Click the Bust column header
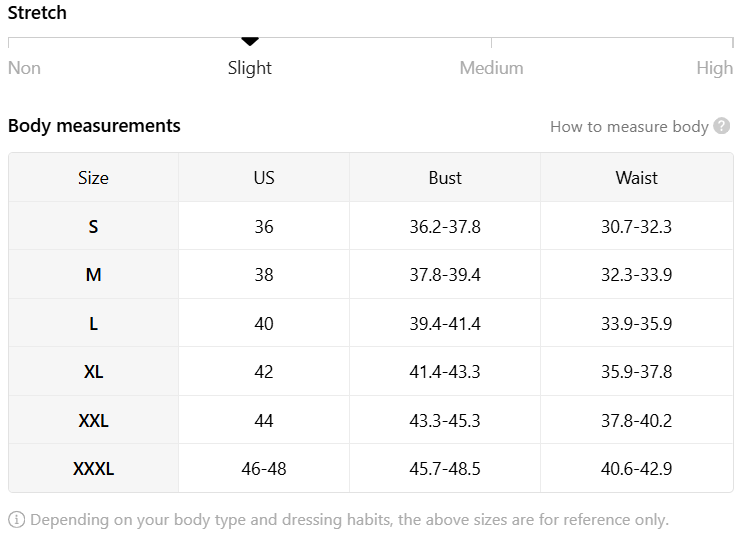 point(445,178)
